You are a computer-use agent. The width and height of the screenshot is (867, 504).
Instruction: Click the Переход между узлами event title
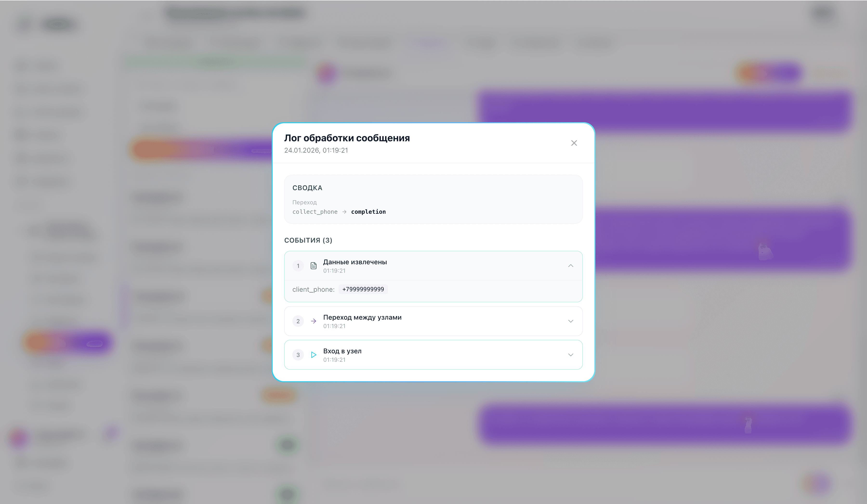[362, 317]
